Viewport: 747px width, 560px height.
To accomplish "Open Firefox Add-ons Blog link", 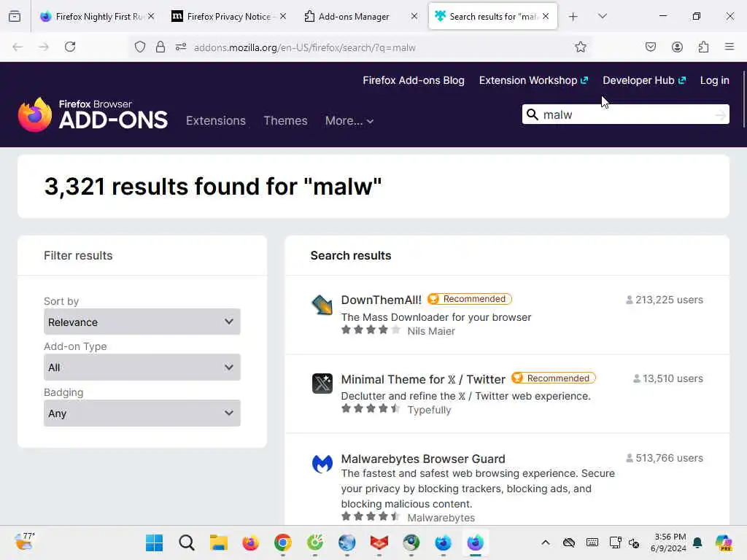I will pyautogui.click(x=414, y=80).
